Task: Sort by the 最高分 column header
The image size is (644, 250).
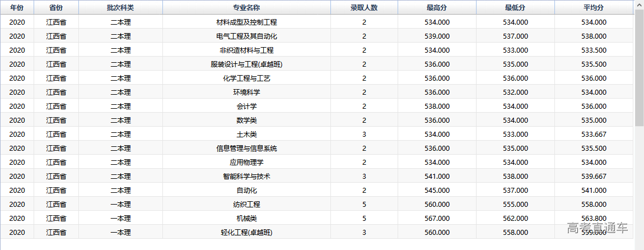Action: click(x=437, y=7)
